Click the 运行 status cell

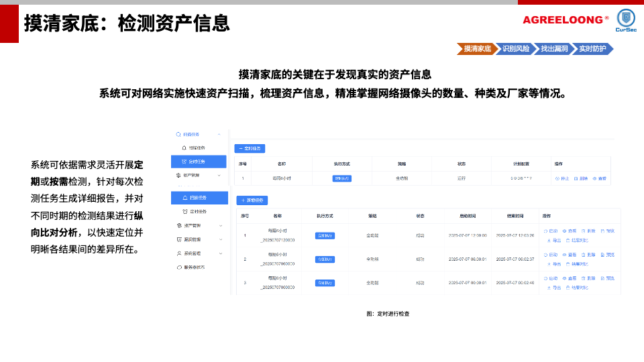click(462, 178)
